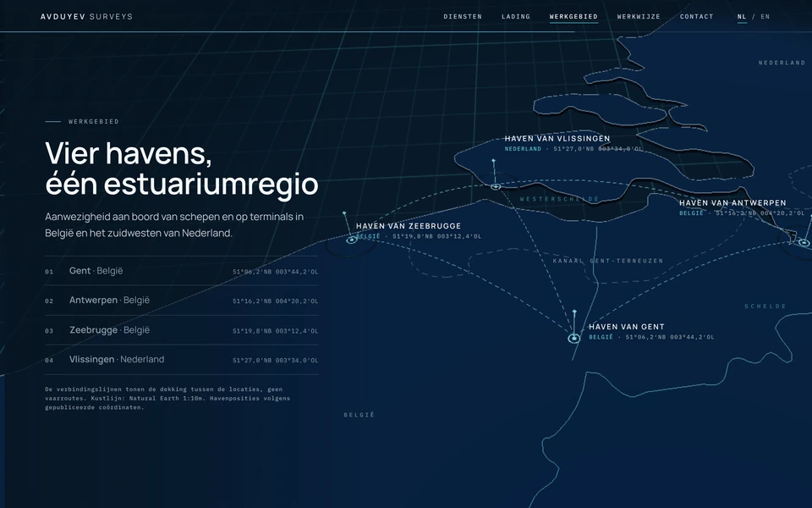This screenshot has height=508, width=812.
Task: Click the Gent port marker on map
Action: click(573, 339)
